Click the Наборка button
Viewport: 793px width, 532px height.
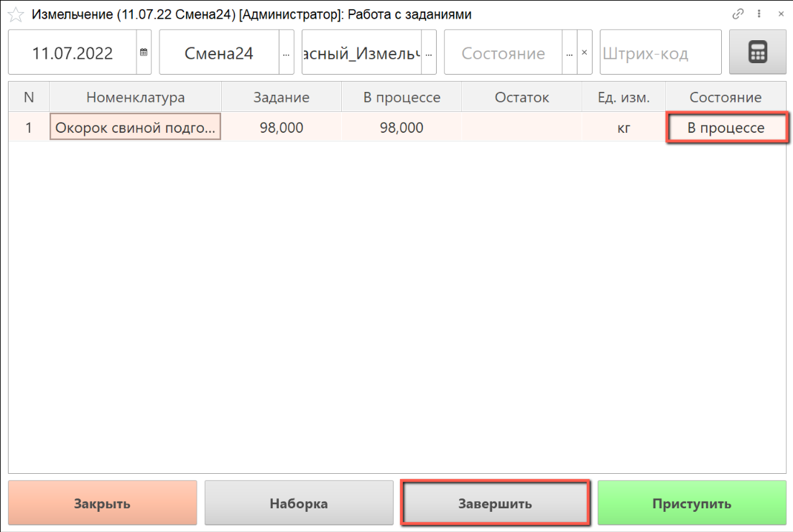[299, 503]
